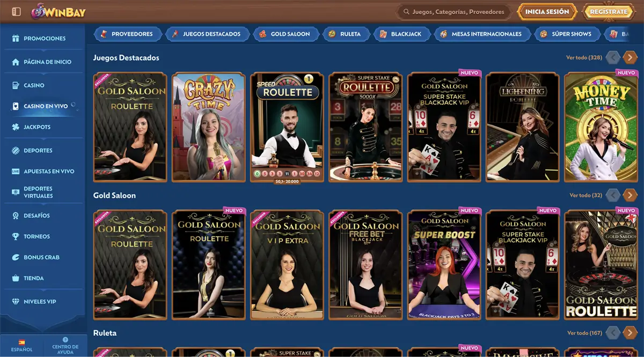Click the Inicia Sesión button
Viewport: 644px width, 357px height.
546,11
